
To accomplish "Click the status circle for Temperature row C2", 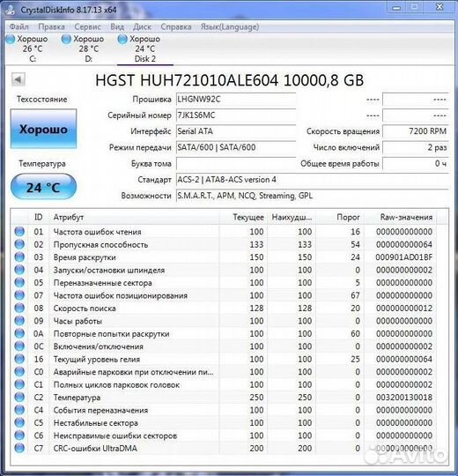I will pyautogui.click(x=19, y=397).
